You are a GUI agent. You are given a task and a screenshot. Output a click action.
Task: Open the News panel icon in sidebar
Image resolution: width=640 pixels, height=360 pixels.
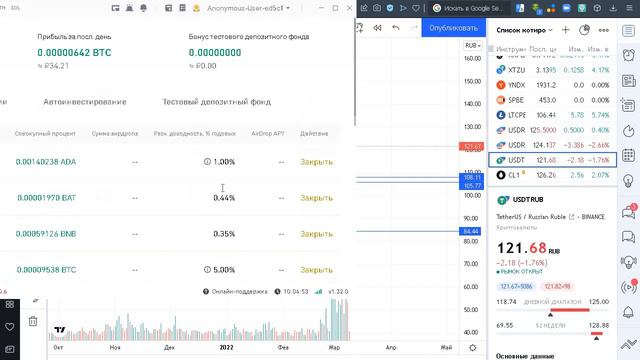pyautogui.click(x=629, y=81)
